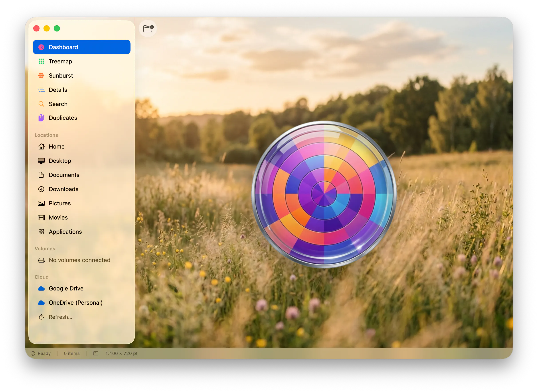Click the "0 items" status text
Screen dimensions: 538x392
click(72, 354)
